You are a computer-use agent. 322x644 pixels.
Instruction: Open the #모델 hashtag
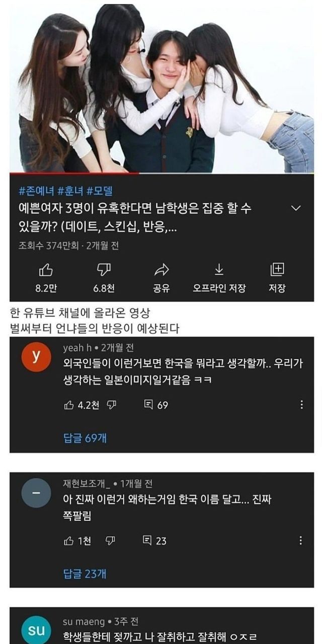coord(100,191)
